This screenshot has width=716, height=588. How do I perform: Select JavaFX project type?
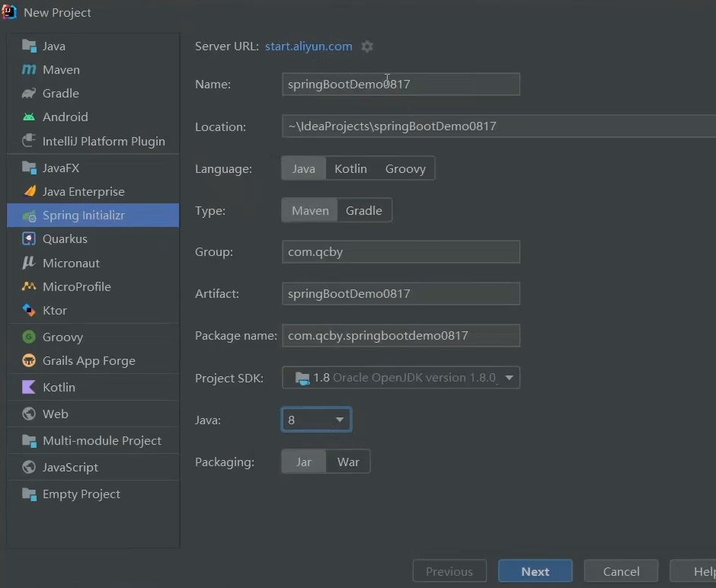93,168
